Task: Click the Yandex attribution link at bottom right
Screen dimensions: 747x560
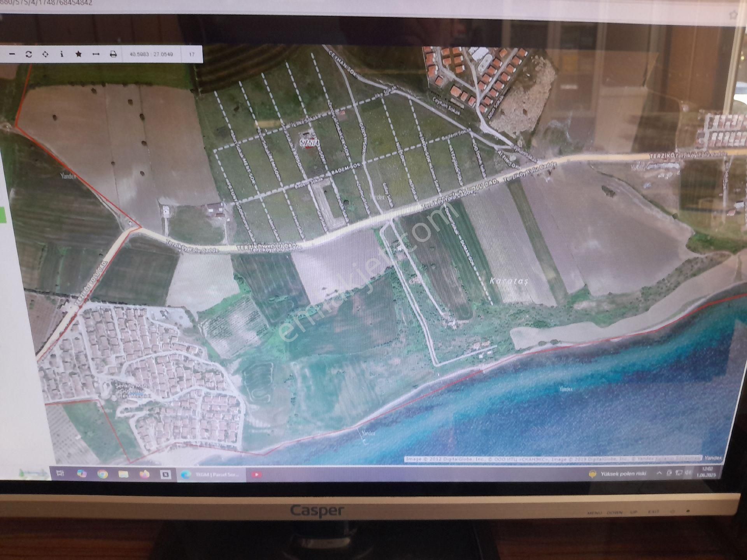Action: tap(713, 458)
